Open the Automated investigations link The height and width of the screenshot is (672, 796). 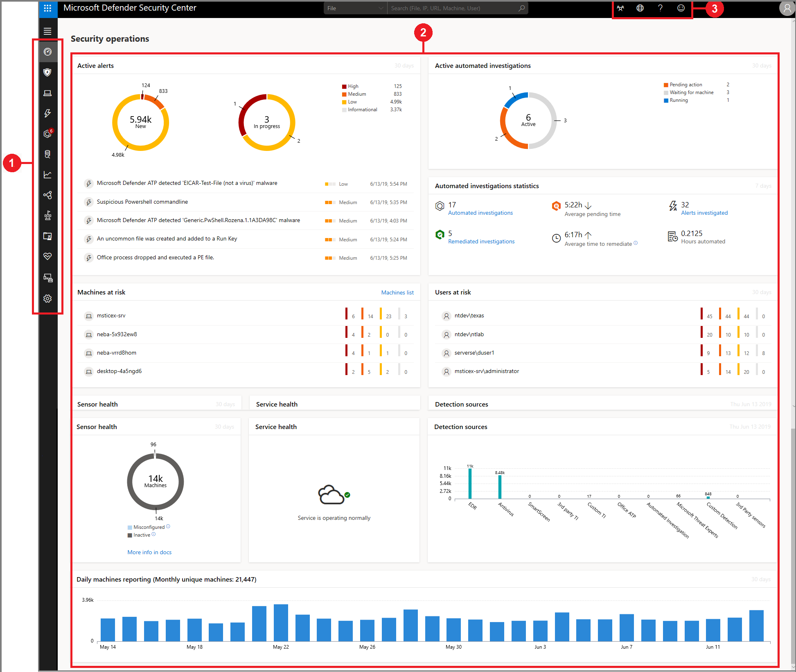[480, 213]
